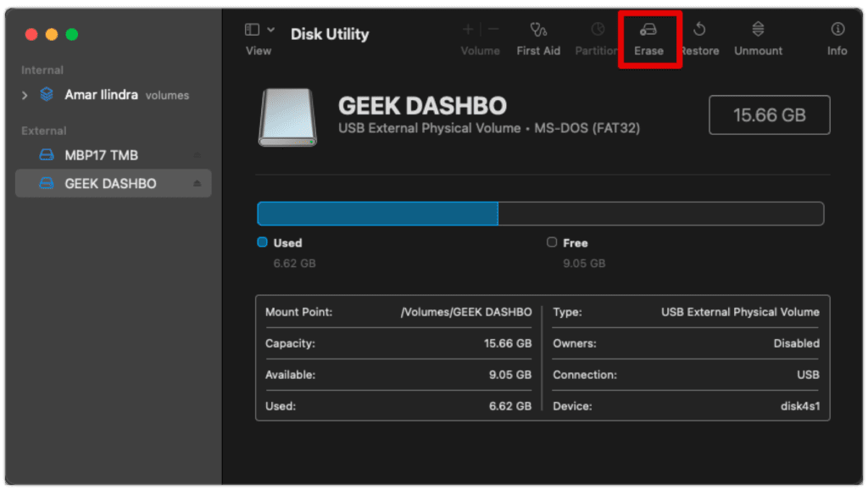Click the Device value disk4s1
Image resolution: width=868 pixels, height=490 pixels.
(800, 406)
